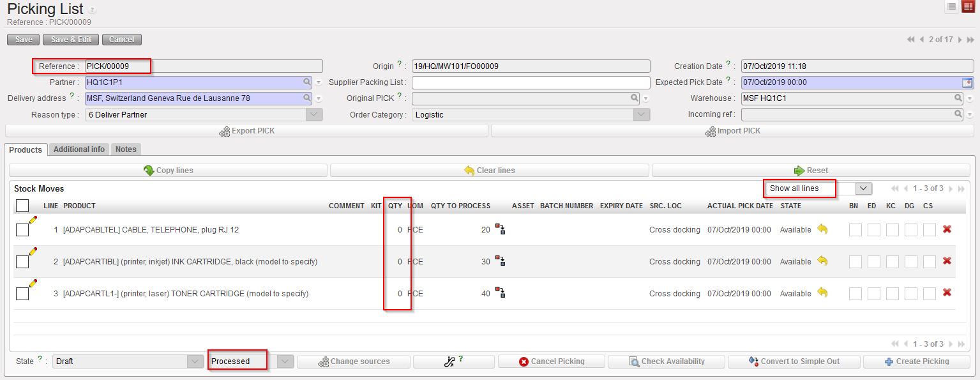The image size is (980, 380).
Task: Switch to Additional info tab
Action: [x=79, y=149]
